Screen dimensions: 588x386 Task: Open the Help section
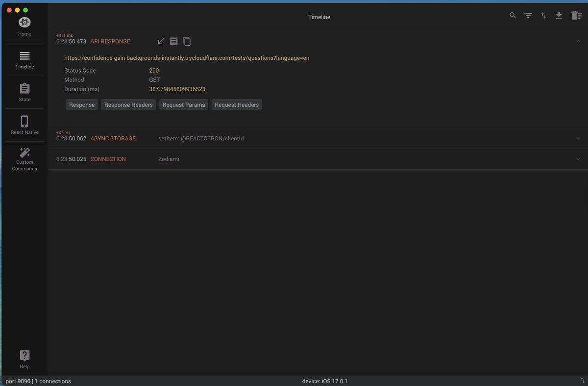(x=24, y=360)
